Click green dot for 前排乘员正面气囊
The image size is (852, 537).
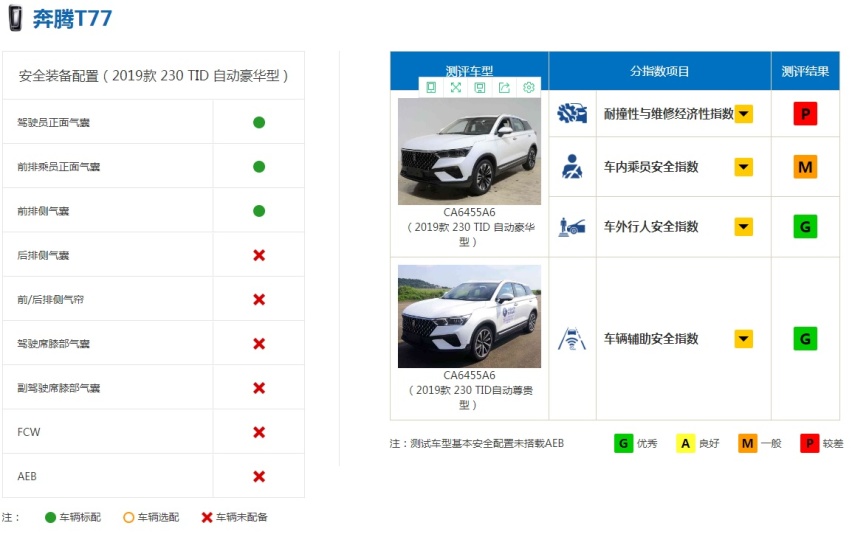pyautogui.click(x=259, y=166)
